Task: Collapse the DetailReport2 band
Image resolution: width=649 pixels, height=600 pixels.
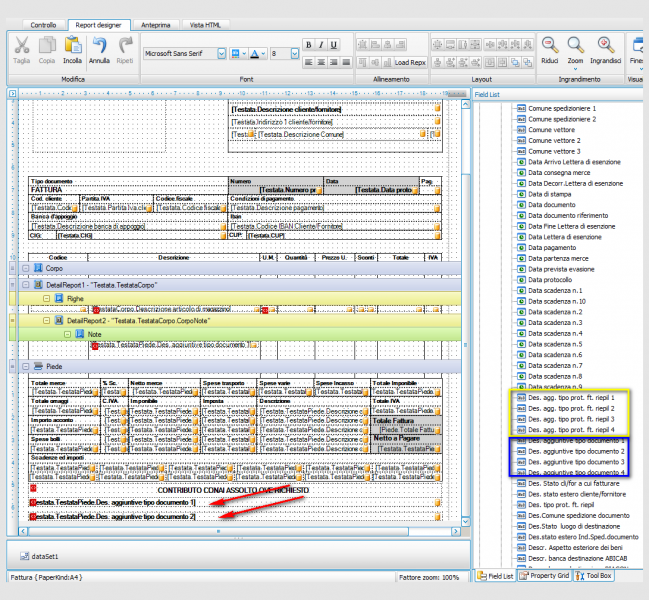Action: click(46, 321)
